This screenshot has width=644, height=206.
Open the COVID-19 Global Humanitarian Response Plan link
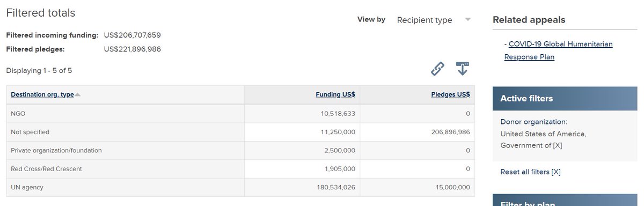(559, 50)
